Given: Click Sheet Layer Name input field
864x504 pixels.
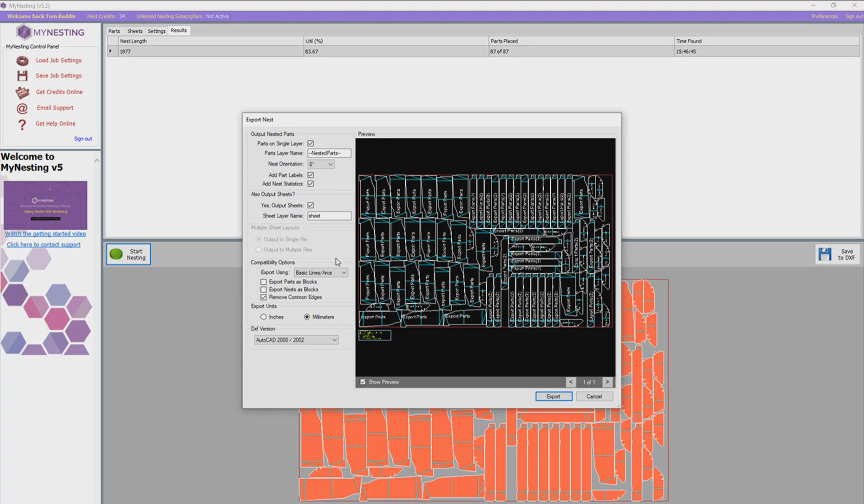Looking at the screenshot, I should (329, 216).
